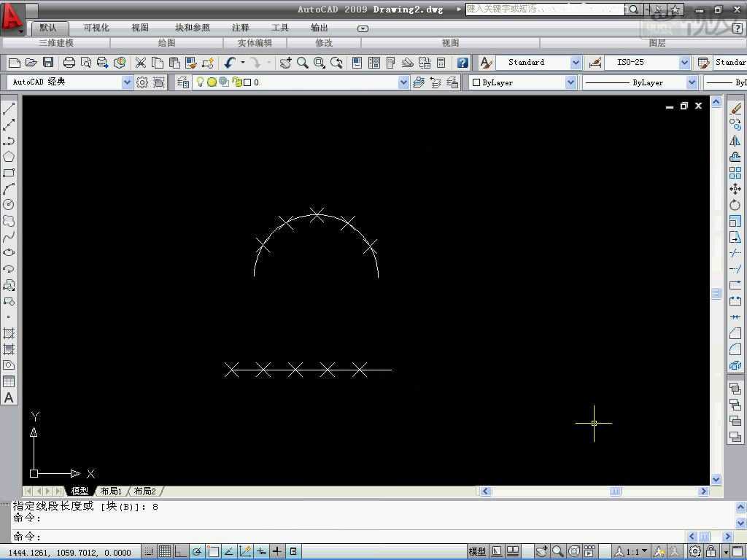Open the 块和参照 ribbon tab
747x560 pixels.
[x=193, y=28]
